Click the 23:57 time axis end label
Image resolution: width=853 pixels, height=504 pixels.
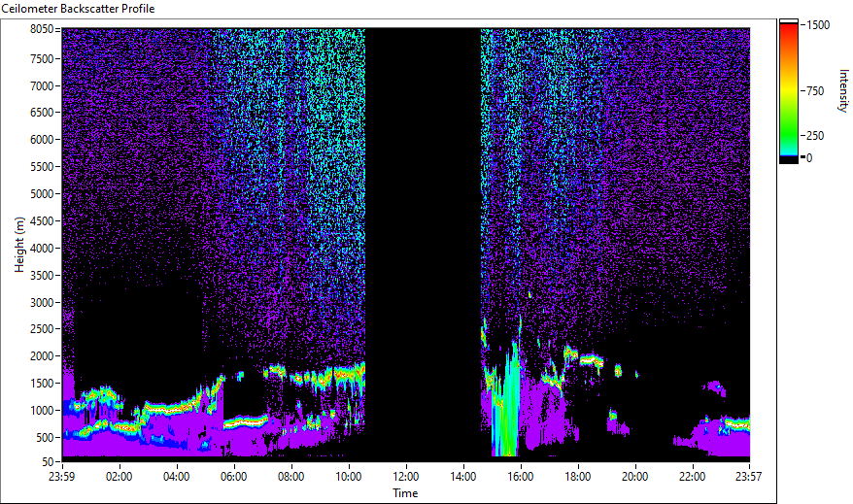click(x=748, y=477)
